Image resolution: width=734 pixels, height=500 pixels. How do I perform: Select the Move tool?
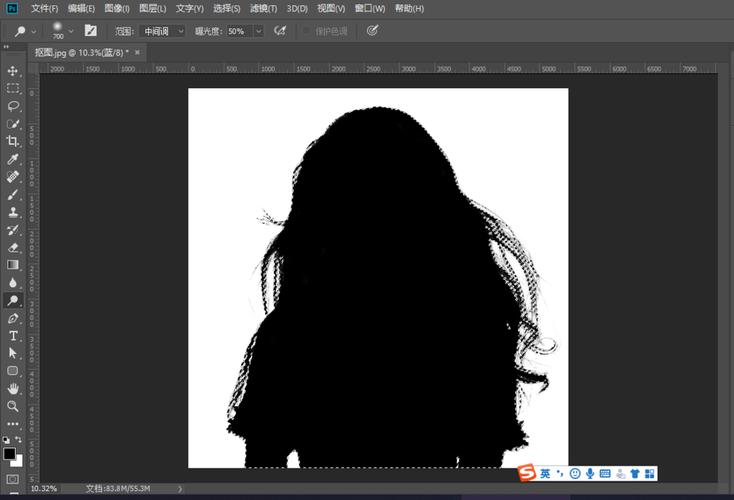(13, 71)
